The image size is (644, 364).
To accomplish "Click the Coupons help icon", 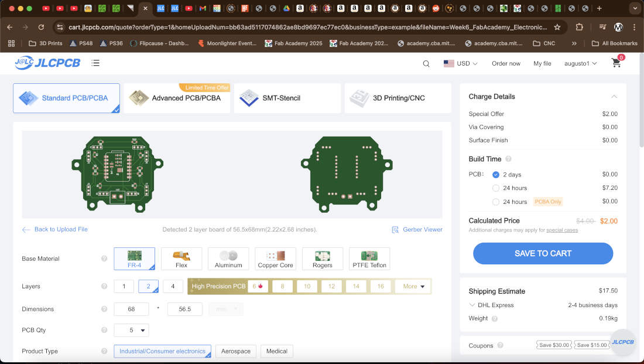I will coord(500,345).
